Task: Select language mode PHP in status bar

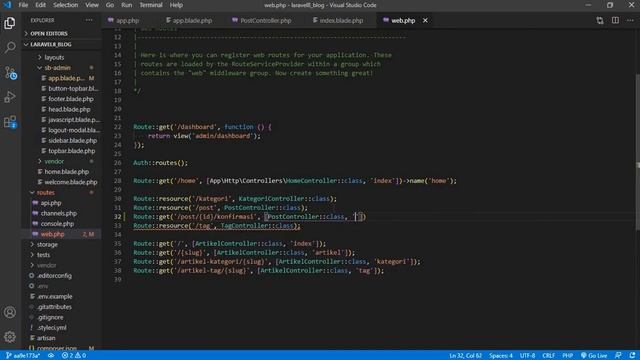Action: point(567,356)
